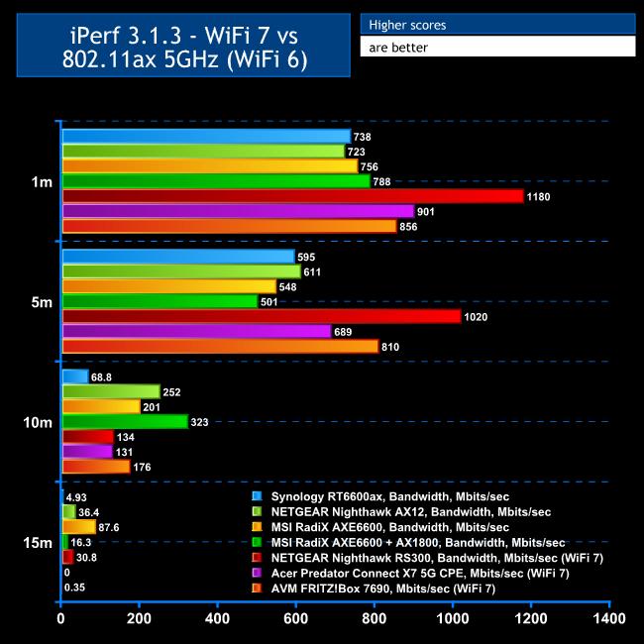Click the 5m yellow bar valued 548
The height and width of the screenshot is (644, 644).
(x=169, y=286)
